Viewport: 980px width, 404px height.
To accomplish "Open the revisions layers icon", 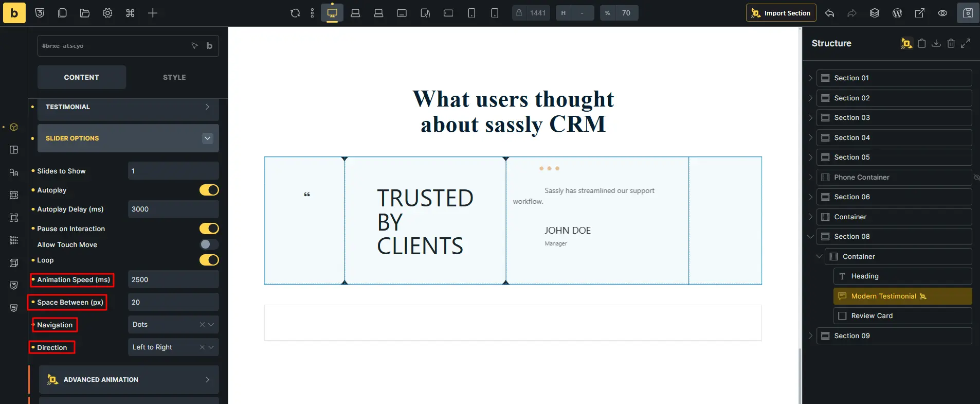I will tap(875, 13).
